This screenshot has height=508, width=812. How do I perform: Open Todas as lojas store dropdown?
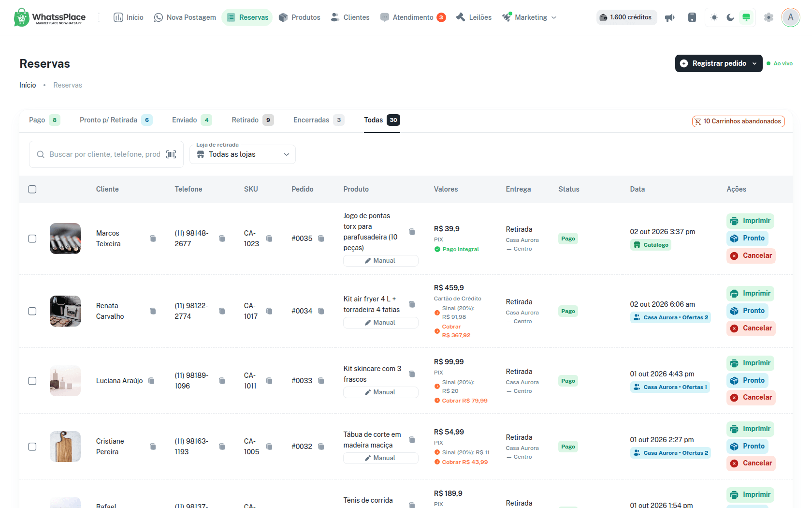click(243, 154)
